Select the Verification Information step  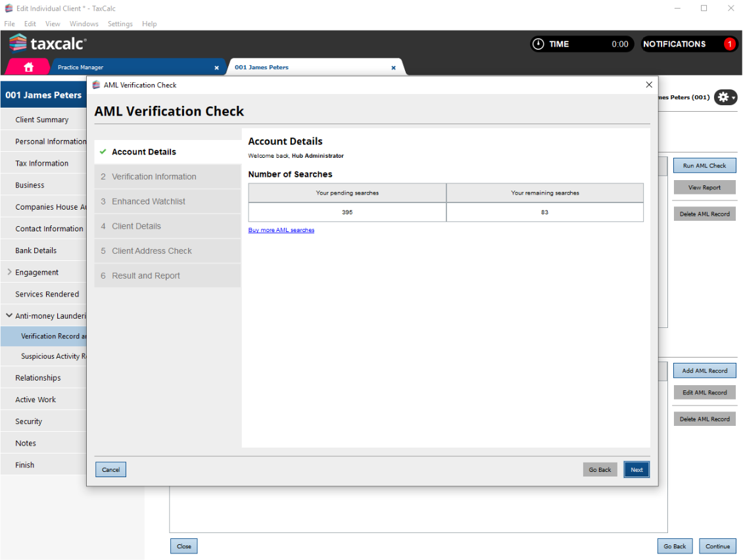coord(154,177)
